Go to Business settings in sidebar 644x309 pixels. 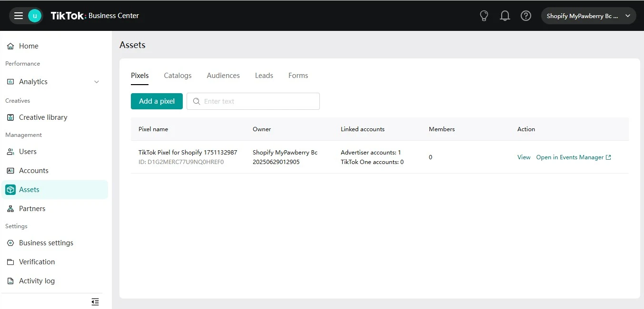[46, 243]
